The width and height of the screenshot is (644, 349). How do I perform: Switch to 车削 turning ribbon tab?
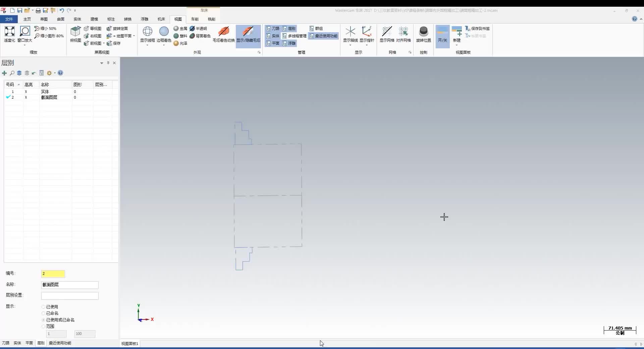tap(195, 19)
